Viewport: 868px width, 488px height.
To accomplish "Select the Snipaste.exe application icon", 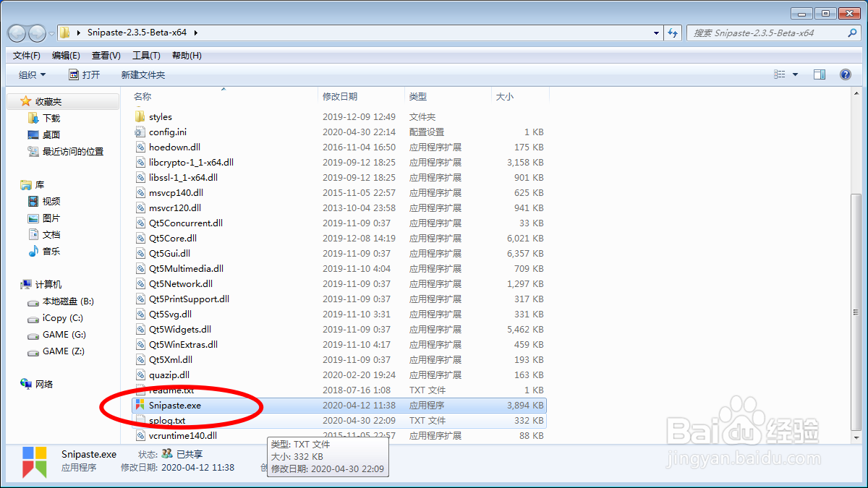I will click(x=140, y=405).
